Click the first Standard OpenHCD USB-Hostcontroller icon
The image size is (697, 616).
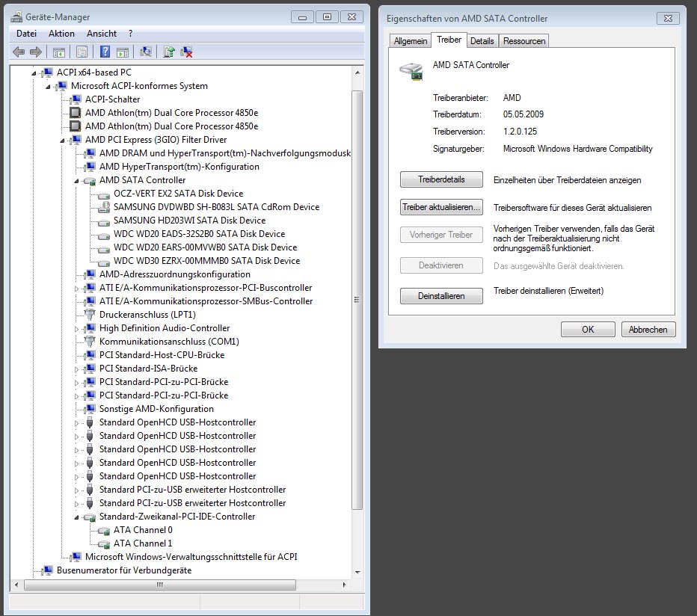pyautogui.click(x=90, y=422)
